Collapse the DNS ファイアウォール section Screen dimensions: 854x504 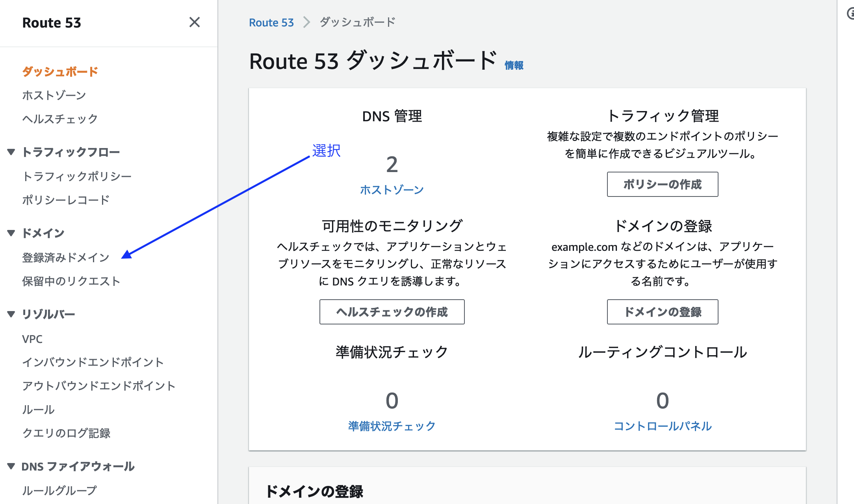(11, 467)
